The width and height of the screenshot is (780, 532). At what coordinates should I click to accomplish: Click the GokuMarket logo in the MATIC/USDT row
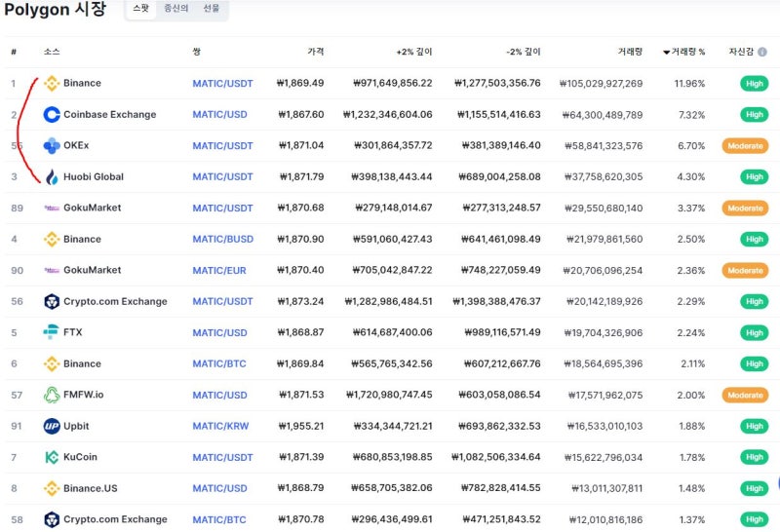(52, 208)
